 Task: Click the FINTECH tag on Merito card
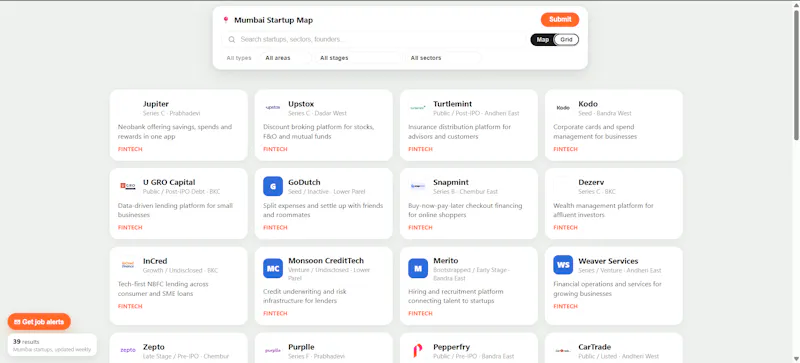[x=420, y=313]
